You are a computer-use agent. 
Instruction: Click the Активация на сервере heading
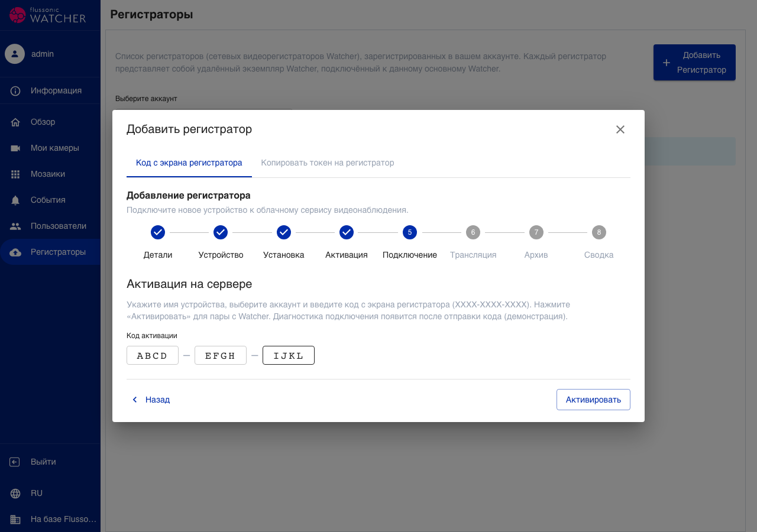(189, 284)
